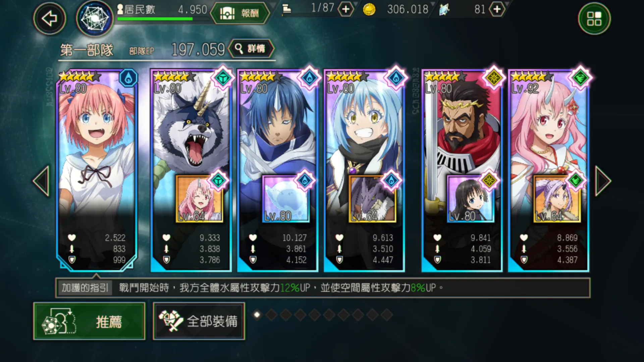Click the 推薦 recommend button
The image size is (644, 362).
point(89,321)
